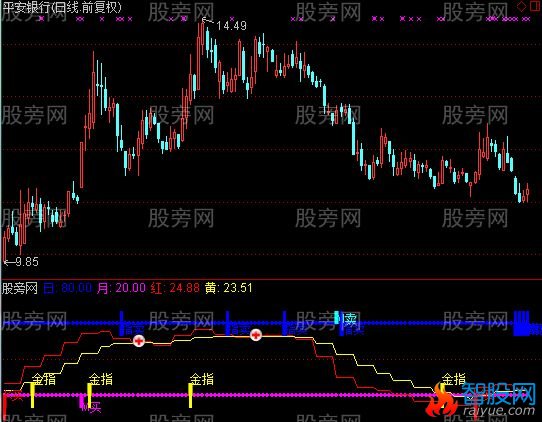Click the blue 高卖 bar between the two plus markers
Screen dimensions: 542x422
pyautogui.click(x=227, y=323)
